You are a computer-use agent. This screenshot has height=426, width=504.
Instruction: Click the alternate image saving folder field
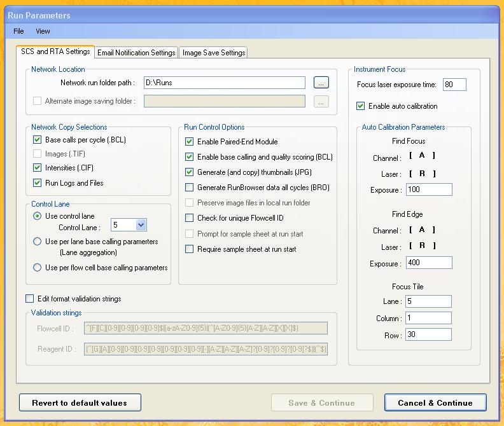[225, 101]
